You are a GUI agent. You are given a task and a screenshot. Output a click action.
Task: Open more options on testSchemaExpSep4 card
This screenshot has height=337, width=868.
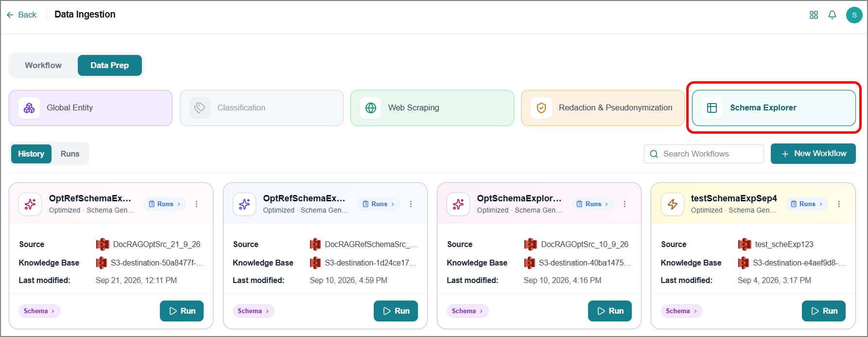[x=839, y=204]
